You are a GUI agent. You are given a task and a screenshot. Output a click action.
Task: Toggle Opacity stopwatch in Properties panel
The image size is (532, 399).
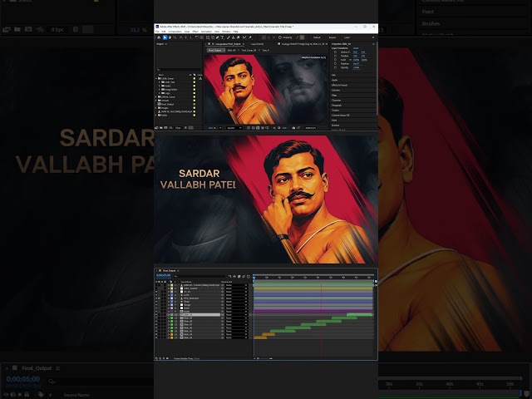click(x=335, y=67)
